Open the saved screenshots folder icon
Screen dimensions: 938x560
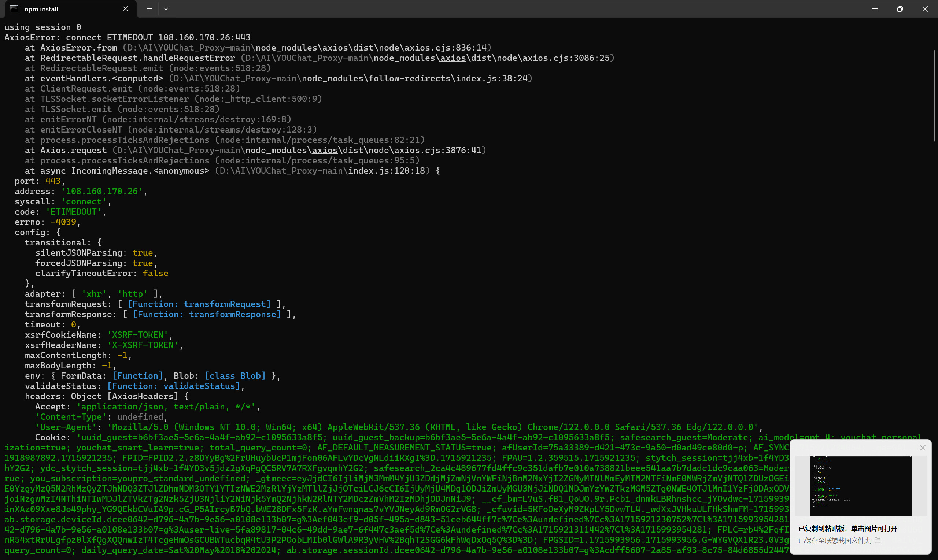point(877,540)
